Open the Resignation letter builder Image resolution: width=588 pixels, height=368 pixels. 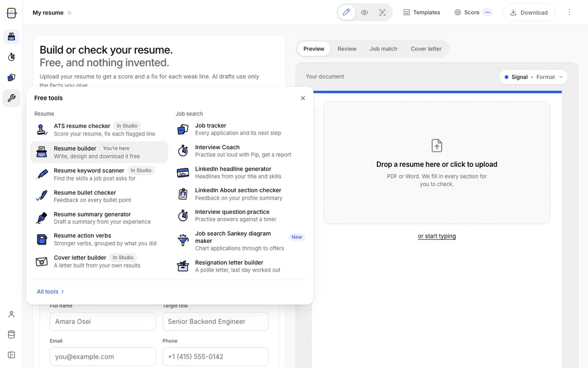[x=241, y=266]
